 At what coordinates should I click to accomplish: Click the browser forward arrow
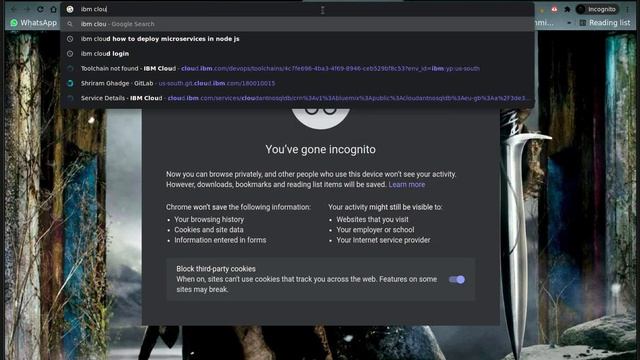[x=27, y=9]
